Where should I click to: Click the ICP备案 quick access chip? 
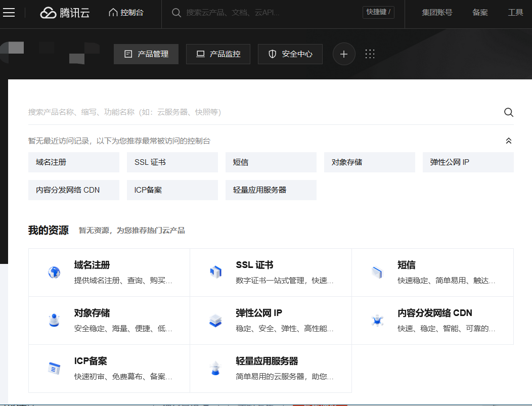tap(172, 190)
